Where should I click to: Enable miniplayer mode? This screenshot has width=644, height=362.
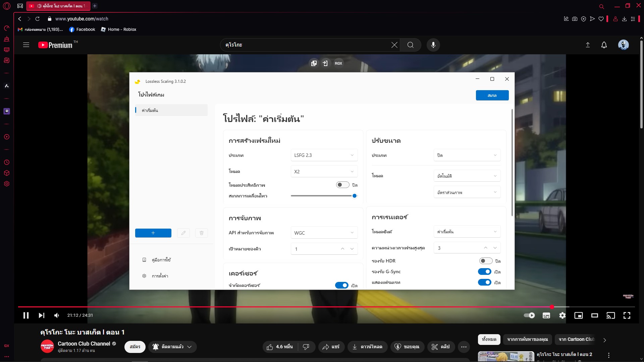pyautogui.click(x=579, y=315)
